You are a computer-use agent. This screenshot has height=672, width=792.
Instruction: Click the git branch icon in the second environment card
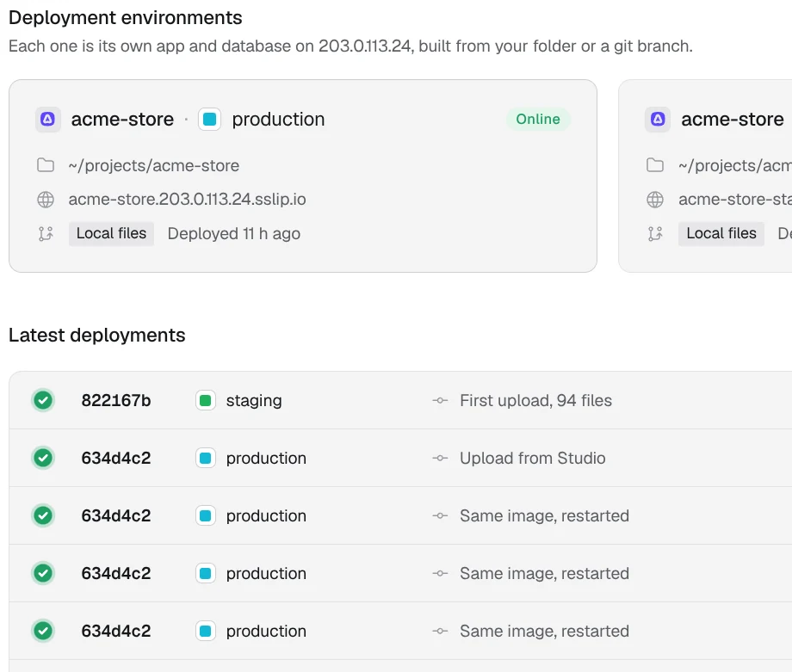(x=655, y=234)
